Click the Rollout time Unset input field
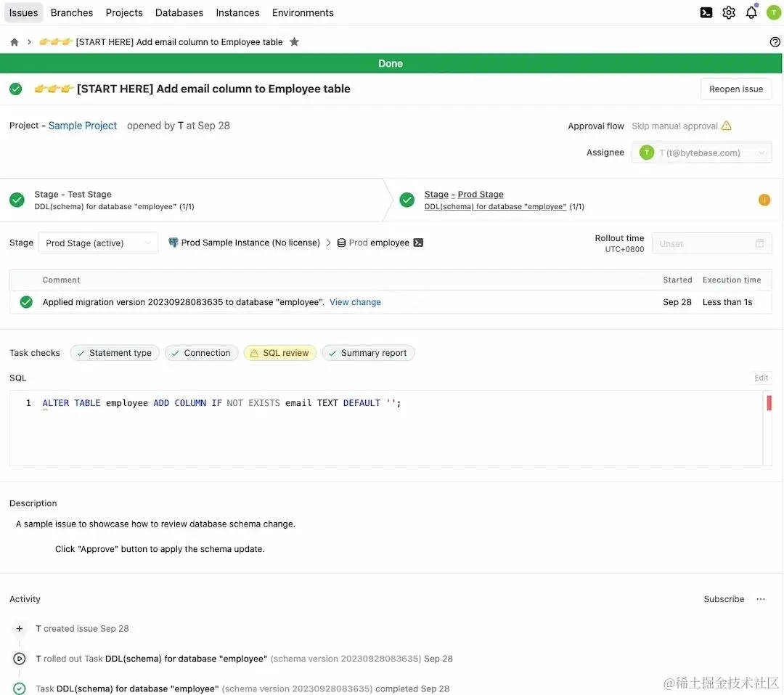The width and height of the screenshot is (784, 695). [x=711, y=243]
